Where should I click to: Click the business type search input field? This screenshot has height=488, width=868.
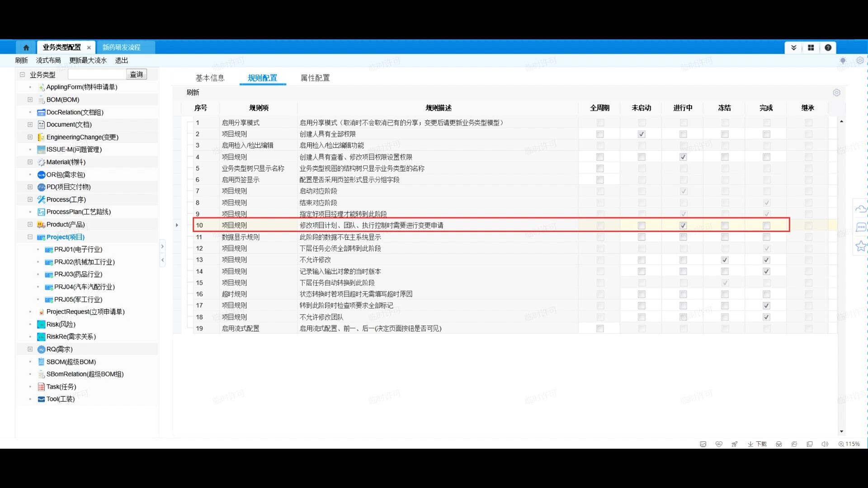click(97, 75)
